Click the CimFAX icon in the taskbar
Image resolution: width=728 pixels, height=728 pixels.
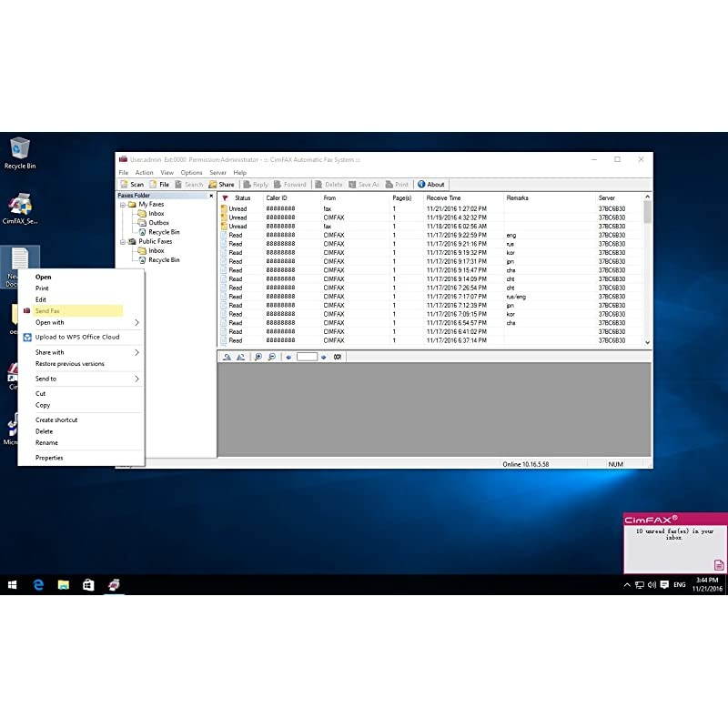115,584
